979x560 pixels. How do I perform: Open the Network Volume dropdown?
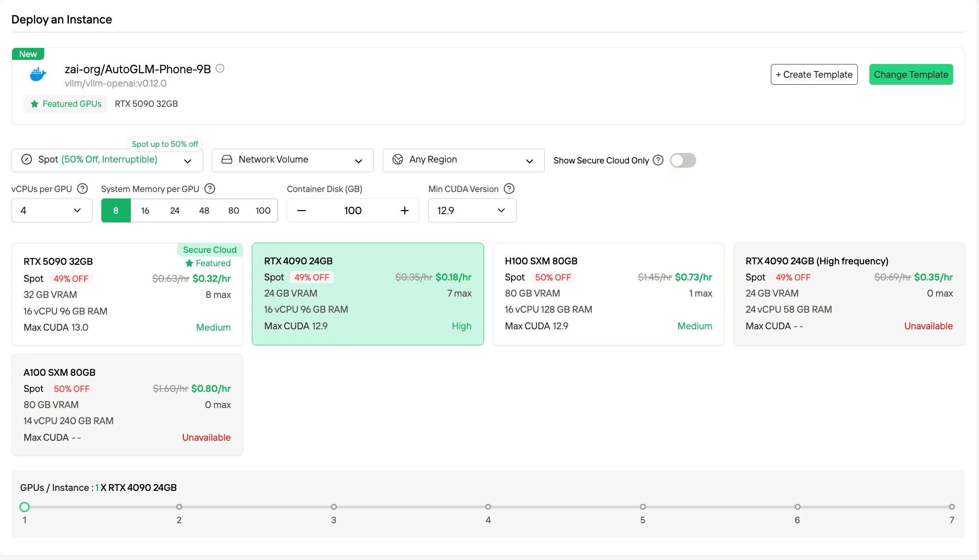coord(293,160)
